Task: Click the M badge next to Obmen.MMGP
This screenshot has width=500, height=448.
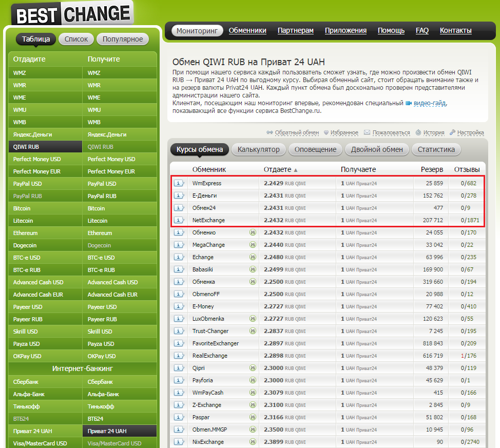Action: click(x=253, y=430)
